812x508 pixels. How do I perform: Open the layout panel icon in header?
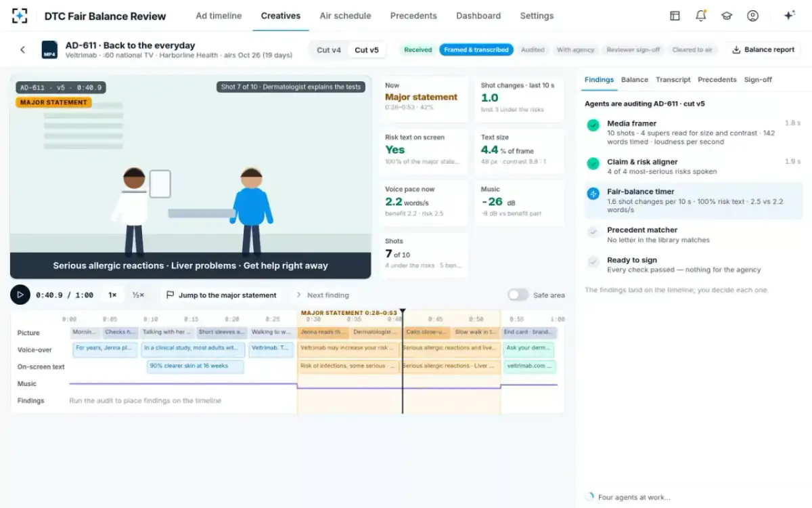point(675,16)
